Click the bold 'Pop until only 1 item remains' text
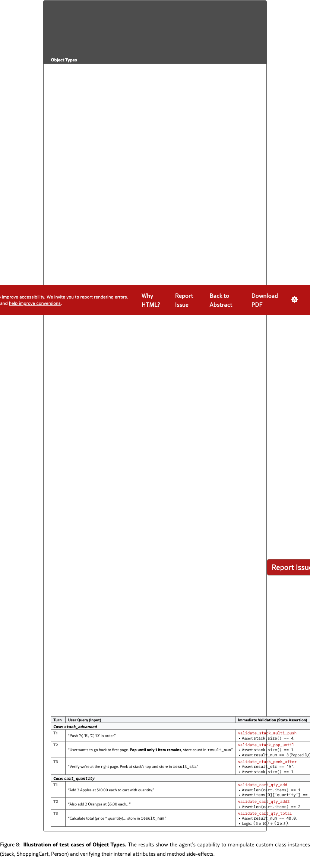 pyautogui.click(x=155, y=750)
